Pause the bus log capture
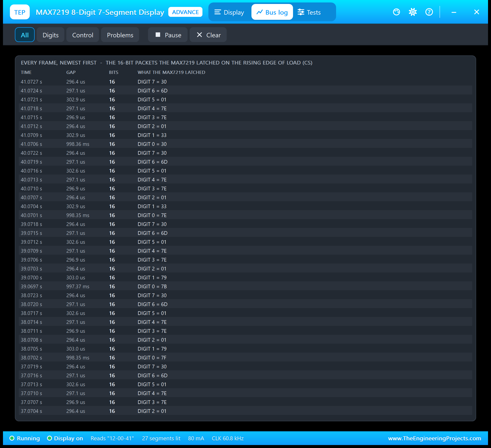This screenshot has width=491, height=448. click(x=168, y=35)
